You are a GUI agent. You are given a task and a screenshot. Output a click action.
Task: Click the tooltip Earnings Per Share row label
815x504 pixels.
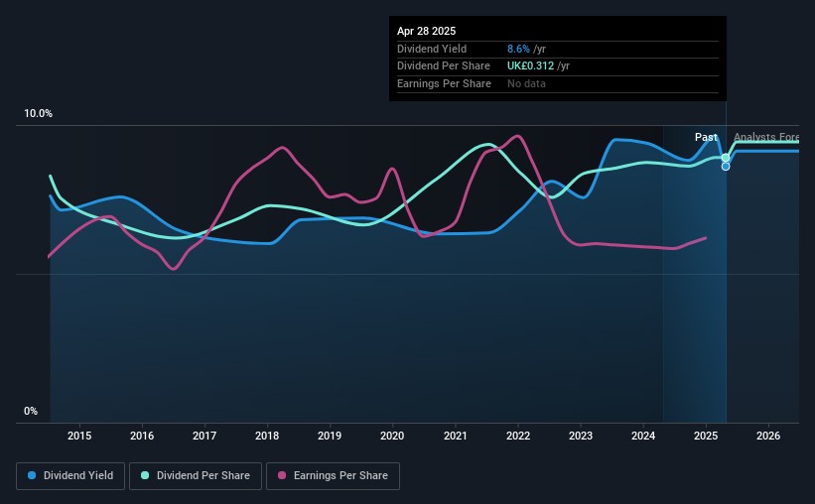[x=444, y=83]
